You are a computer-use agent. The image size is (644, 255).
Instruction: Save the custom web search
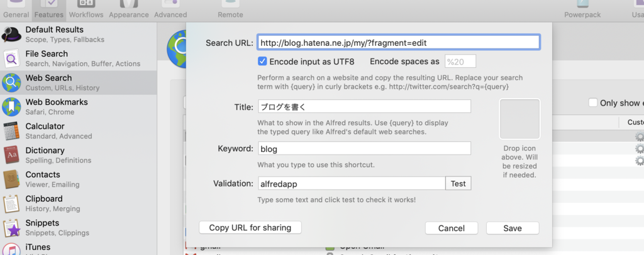(513, 228)
